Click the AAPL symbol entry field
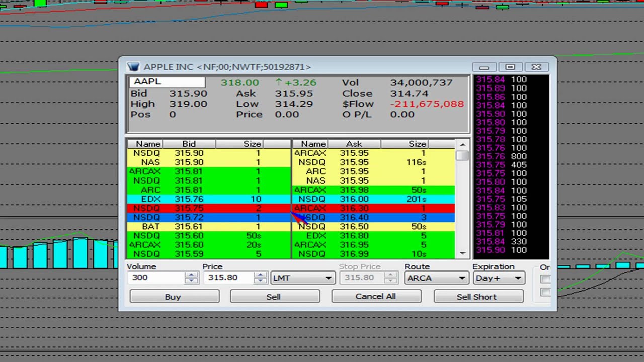The height and width of the screenshot is (362, 644). 167,82
